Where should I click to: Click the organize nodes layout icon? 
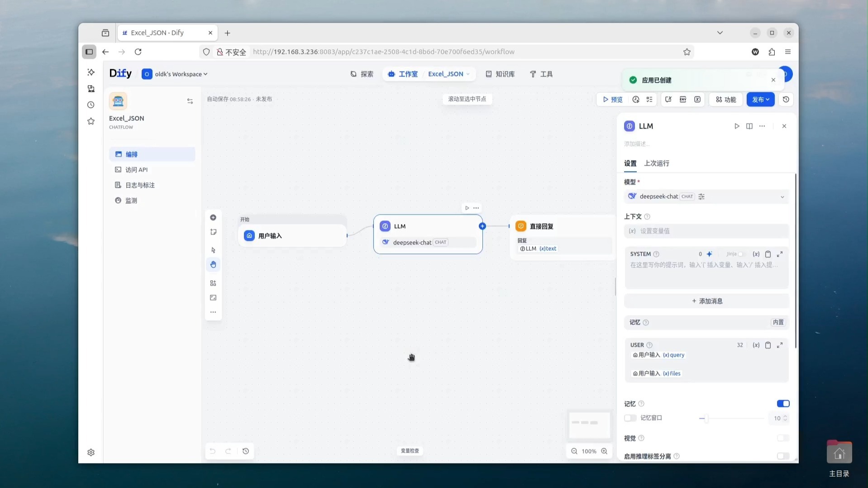(x=213, y=283)
